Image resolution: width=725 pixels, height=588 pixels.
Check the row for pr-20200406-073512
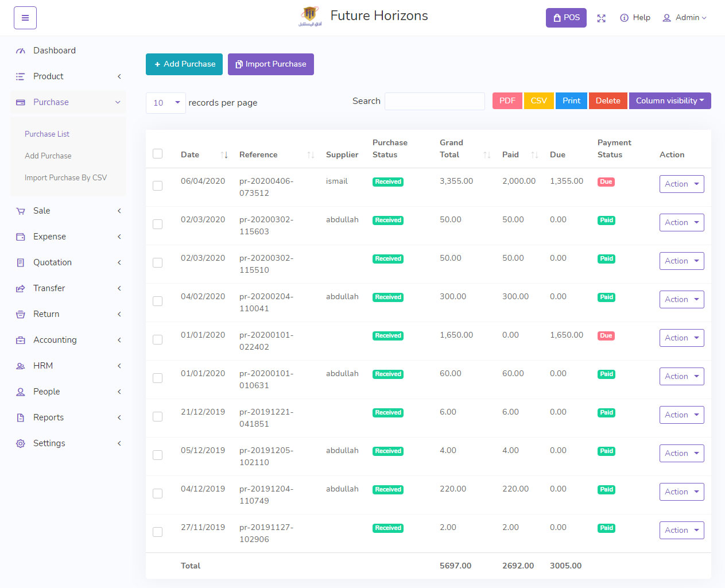(158, 186)
